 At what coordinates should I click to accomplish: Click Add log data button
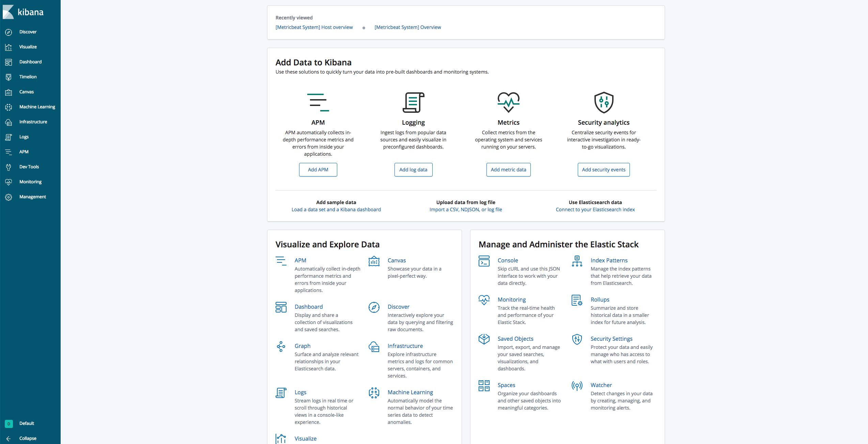pyautogui.click(x=414, y=169)
